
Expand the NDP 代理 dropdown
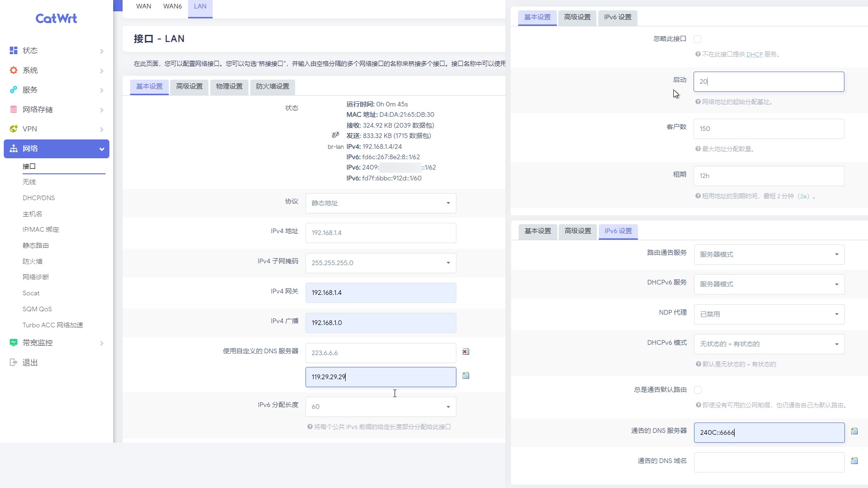(x=769, y=314)
